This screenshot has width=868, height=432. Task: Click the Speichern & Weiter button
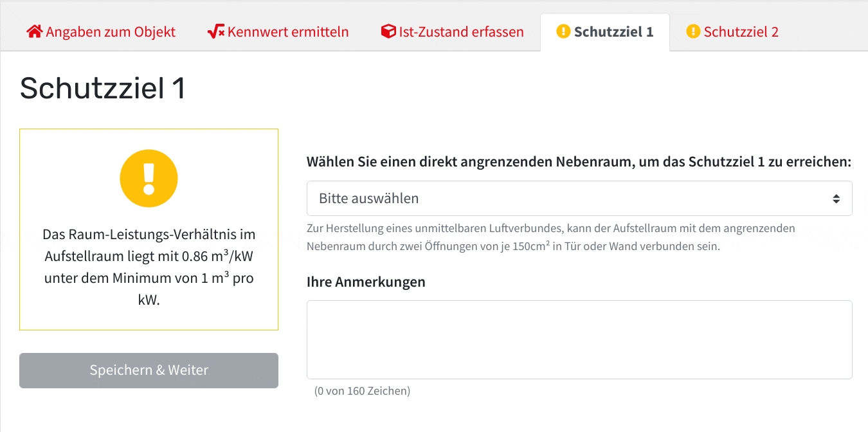(x=149, y=370)
